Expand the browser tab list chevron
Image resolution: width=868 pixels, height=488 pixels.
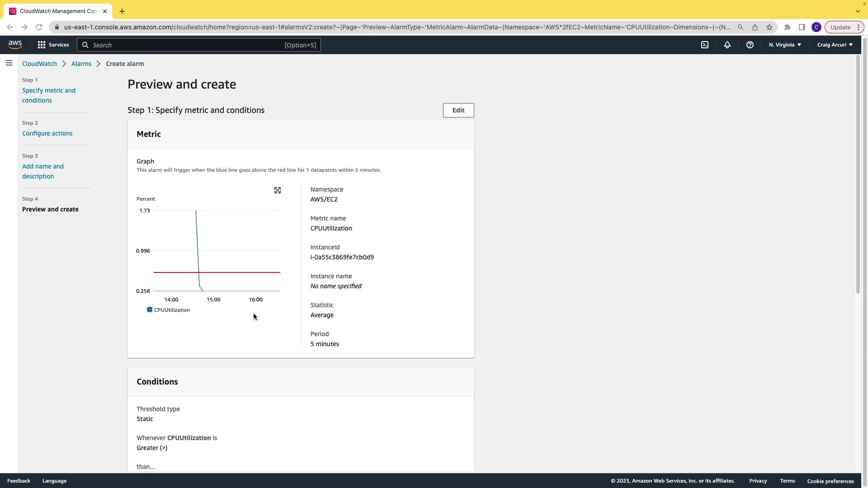pos(858,11)
